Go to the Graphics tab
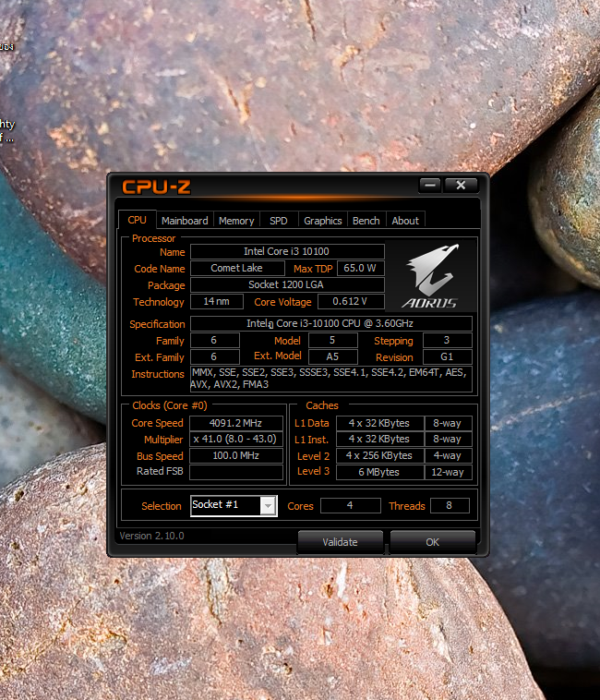Image resolution: width=600 pixels, height=700 pixels. pyautogui.click(x=322, y=221)
